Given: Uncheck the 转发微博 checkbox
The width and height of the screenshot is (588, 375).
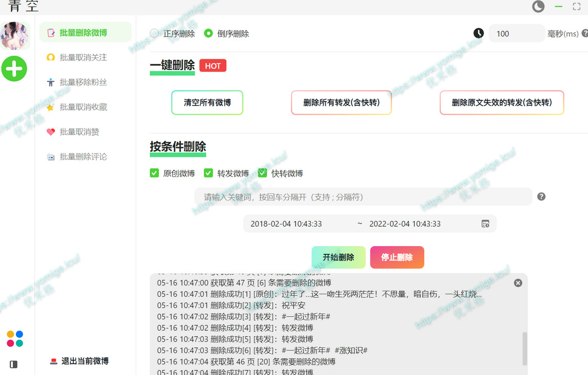Looking at the screenshot, I should point(208,173).
